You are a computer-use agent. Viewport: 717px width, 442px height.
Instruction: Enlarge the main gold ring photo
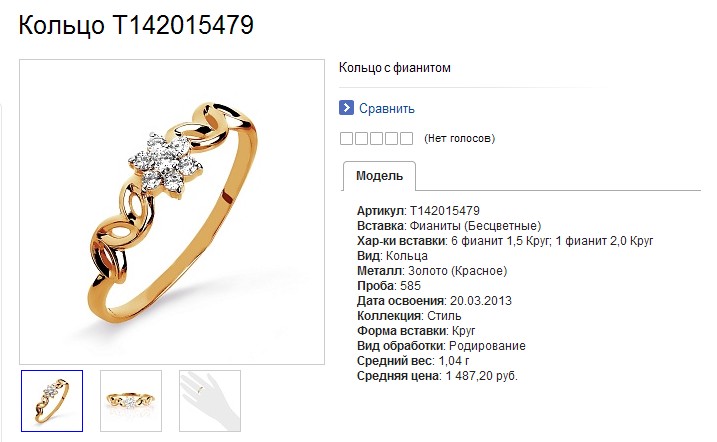(172, 212)
